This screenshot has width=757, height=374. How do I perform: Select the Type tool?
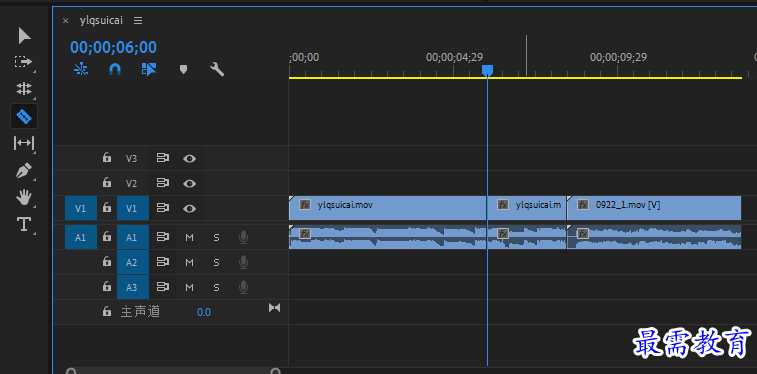tap(24, 224)
